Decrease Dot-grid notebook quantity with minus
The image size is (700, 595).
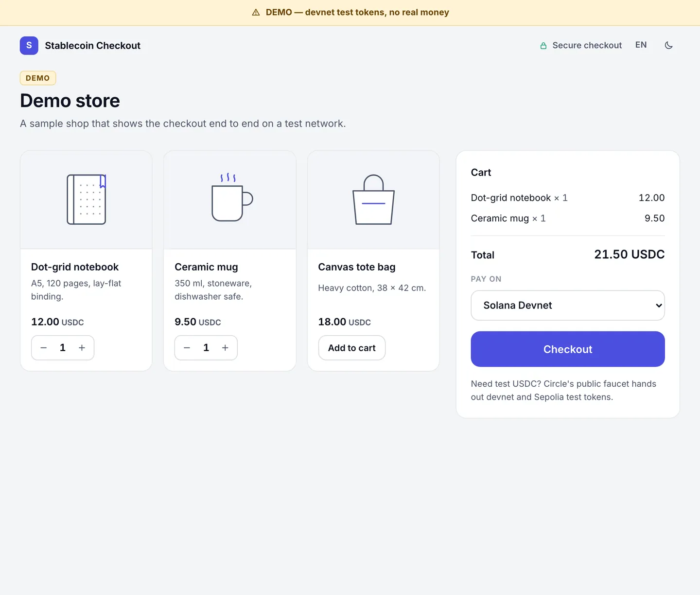(44, 348)
